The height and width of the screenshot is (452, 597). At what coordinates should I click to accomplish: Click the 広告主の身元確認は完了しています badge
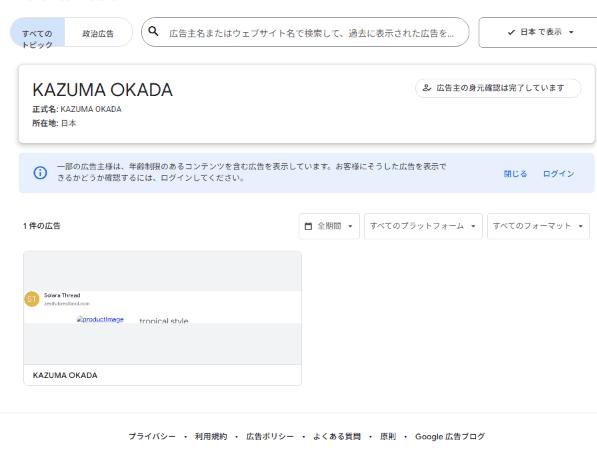(x=498, y=88)
